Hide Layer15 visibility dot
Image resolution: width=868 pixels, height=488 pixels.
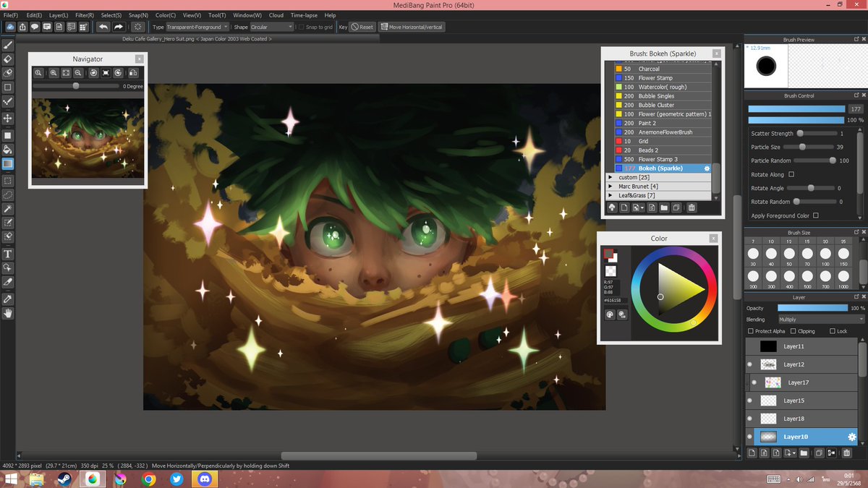pos(749,401)
